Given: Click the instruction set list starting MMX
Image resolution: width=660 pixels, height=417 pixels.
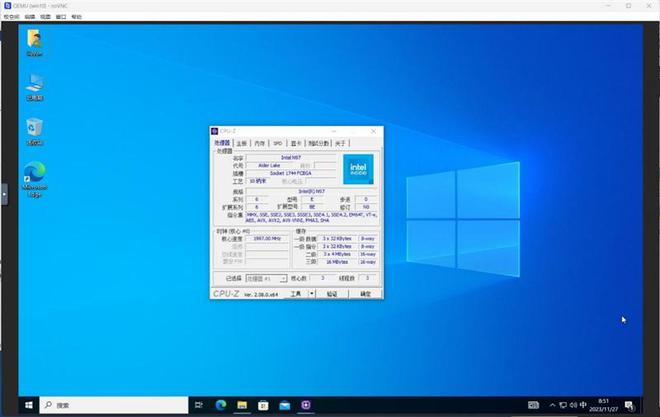Looking at the screenshot, I should [311, 218].
